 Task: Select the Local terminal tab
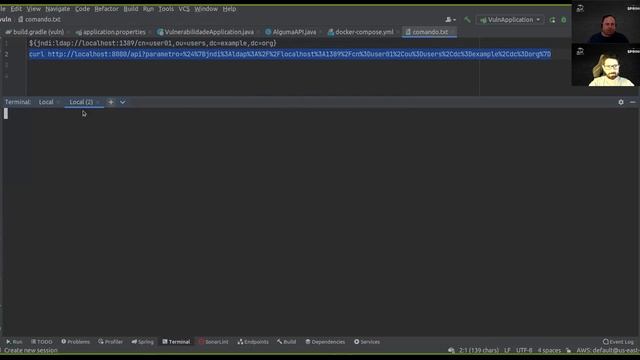(46, 102)
